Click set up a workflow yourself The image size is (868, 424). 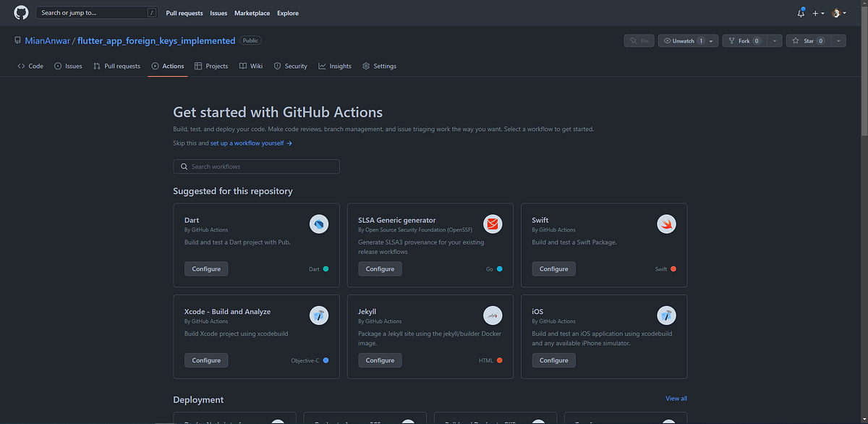(247, 143)
